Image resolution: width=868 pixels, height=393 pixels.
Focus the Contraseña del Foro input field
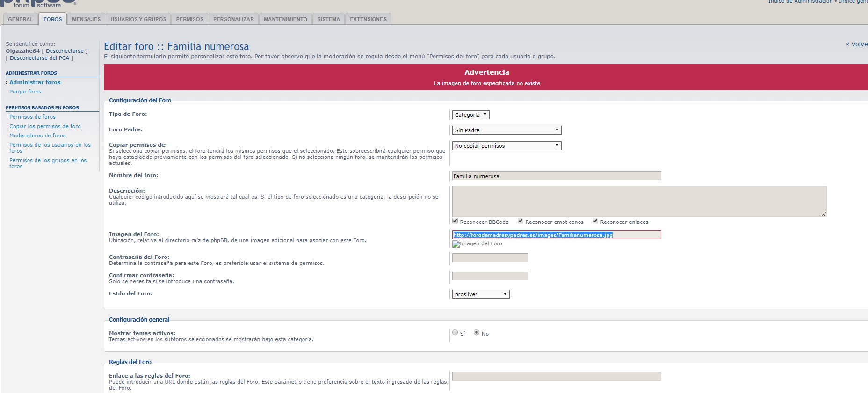point(490,258)
